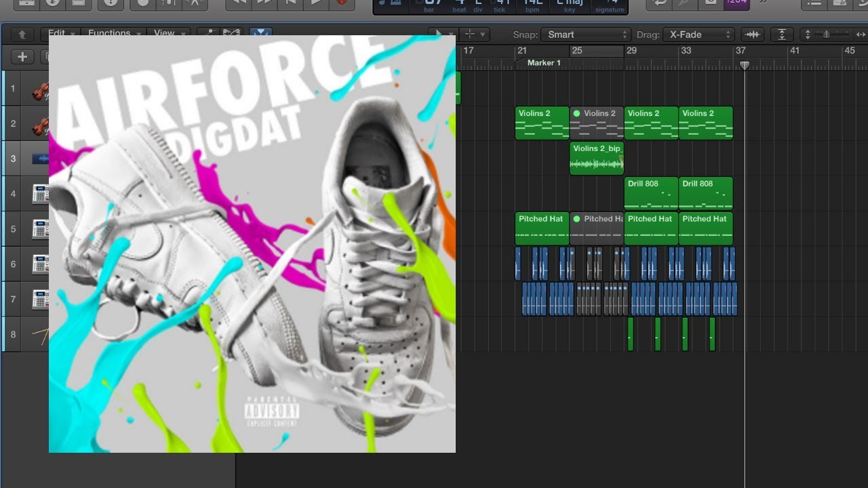Click track number 3 header
This screenshot has width=868, height=488.
pyautogui.click(x=13, y=159)
